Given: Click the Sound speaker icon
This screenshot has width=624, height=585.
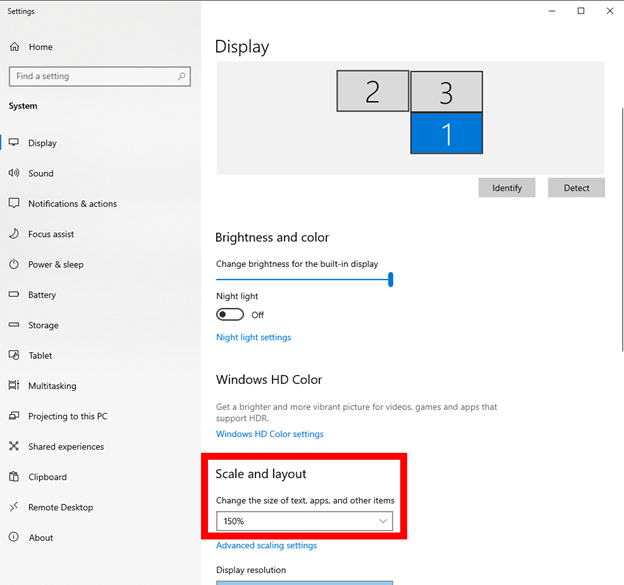Looking at the screenshot, I should point(14,173).
